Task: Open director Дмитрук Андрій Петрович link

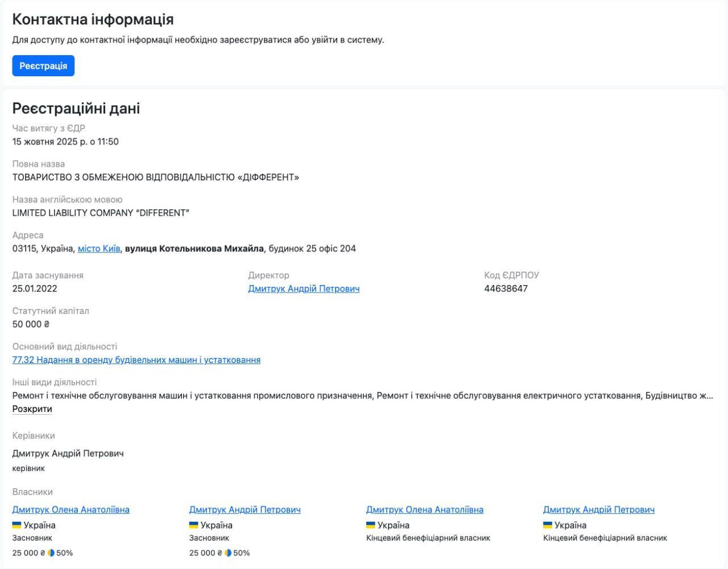Action: (304, 288)
